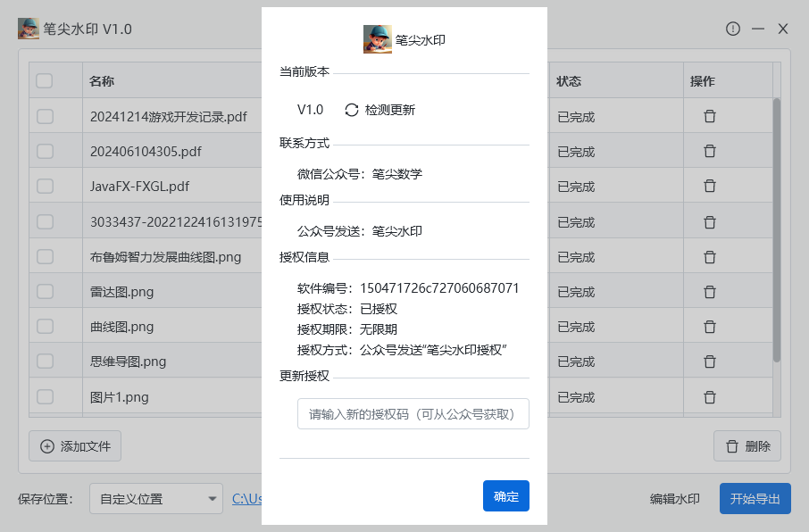This screenshot has width=809, height=532.
Task: Click the trash icon for 思维导图.png
Action: [710, 362]
